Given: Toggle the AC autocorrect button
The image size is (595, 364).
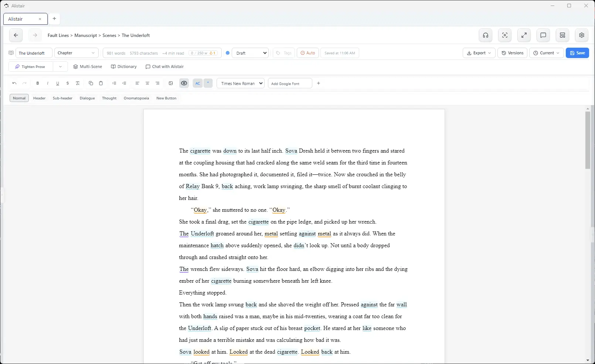Looking at the screenshot, I should (x=198, y=84).
